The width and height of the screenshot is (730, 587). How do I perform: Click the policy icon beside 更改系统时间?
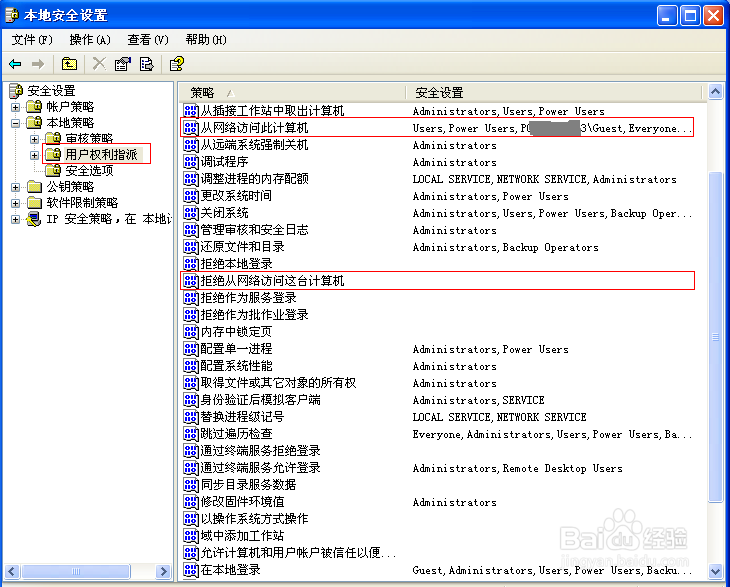[x=191, y=196]
